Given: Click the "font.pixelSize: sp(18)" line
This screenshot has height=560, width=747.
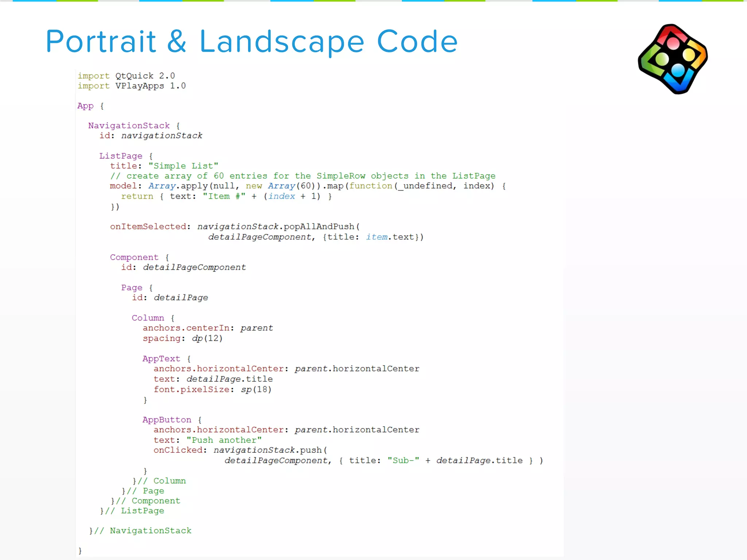Looking at the screenshot, I should (213, 389).
